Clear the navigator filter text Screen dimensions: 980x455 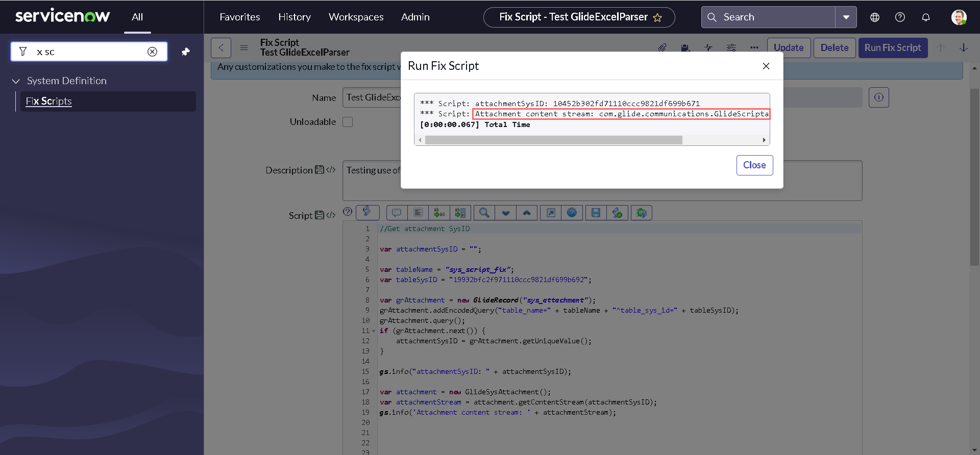(x=152, y=52)
